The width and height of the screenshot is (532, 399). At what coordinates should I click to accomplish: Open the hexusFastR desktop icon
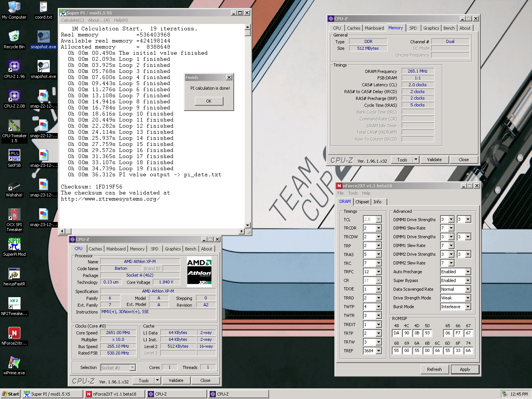coord(14,274)
